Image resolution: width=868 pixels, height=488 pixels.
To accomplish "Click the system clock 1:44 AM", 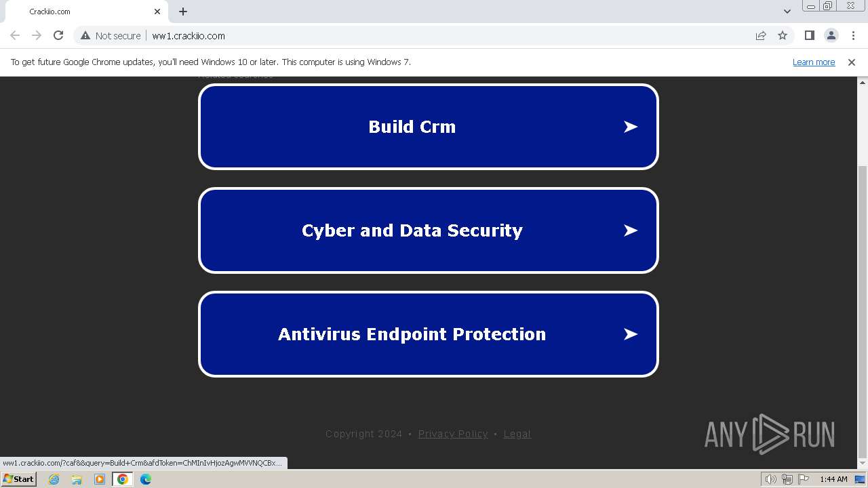I will click(x=833, y=479).
